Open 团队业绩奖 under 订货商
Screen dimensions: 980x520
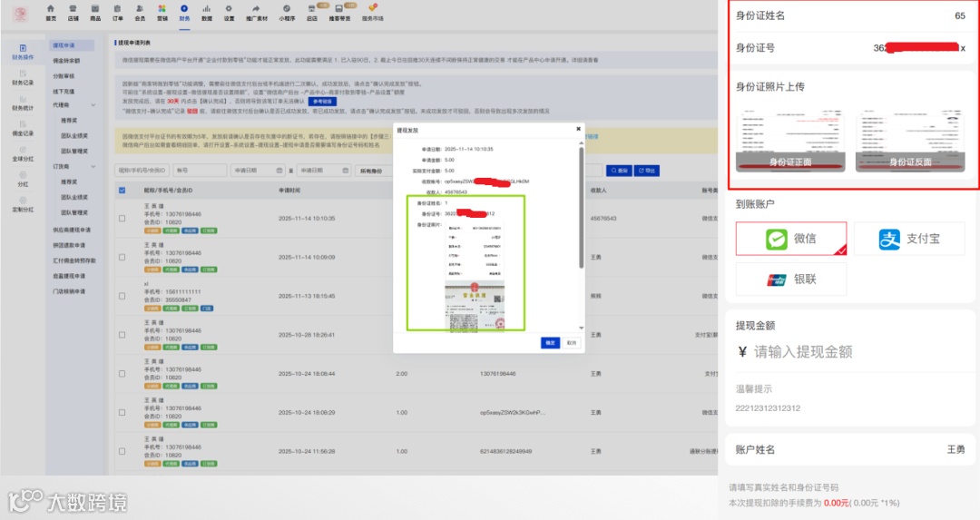click(x=73, y=197)
